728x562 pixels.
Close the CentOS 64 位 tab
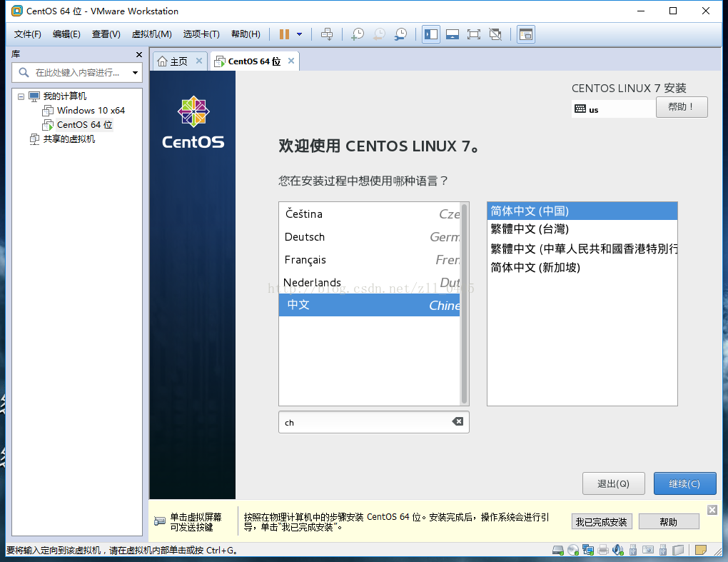(291, 61)
